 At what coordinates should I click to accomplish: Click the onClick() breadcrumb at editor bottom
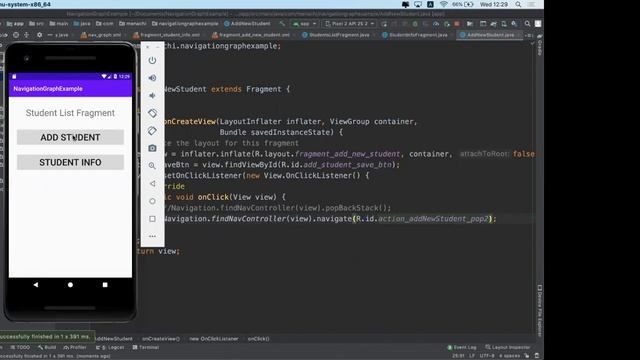(258, 339)
